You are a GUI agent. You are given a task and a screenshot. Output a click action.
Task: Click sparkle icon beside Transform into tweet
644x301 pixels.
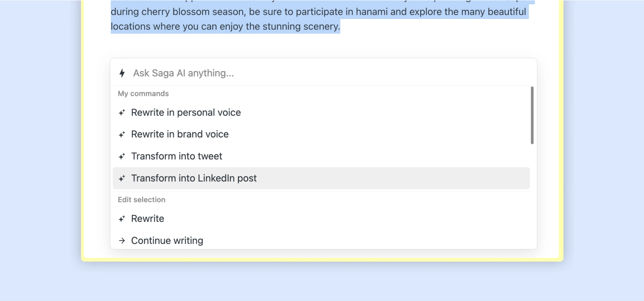tap(122, 157)
